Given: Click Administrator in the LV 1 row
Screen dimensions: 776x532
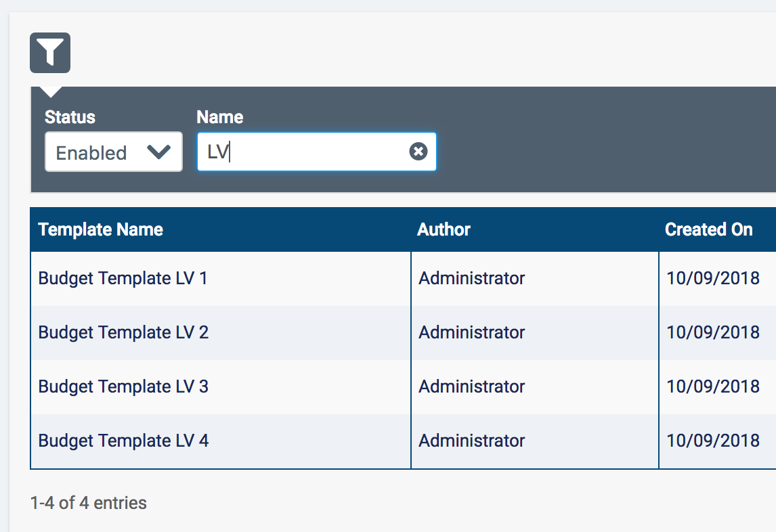Looking at the screenshot, I should pos(471,278).
